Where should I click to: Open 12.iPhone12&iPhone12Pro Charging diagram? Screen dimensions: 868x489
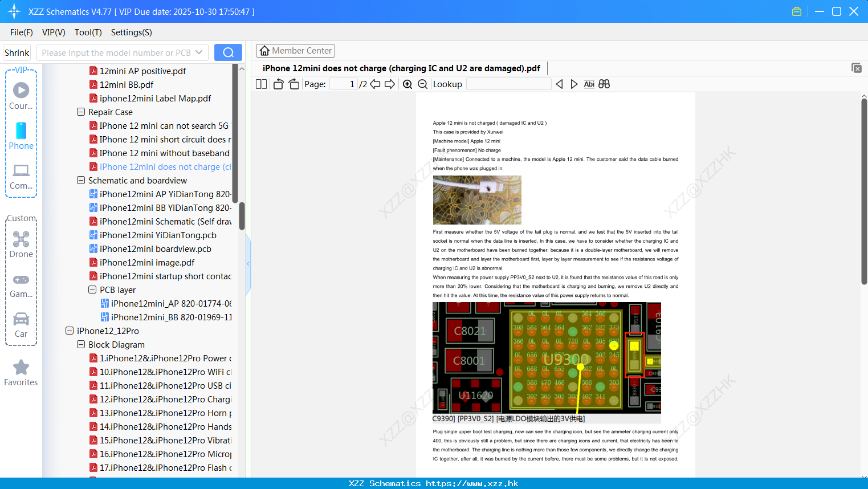tap(160, 400)
